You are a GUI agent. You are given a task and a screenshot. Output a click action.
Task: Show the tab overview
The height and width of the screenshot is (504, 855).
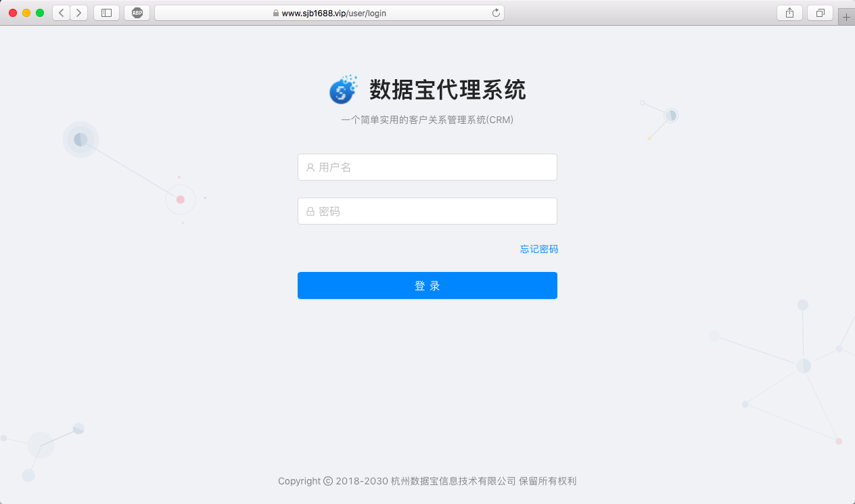(x=820, y=13)
